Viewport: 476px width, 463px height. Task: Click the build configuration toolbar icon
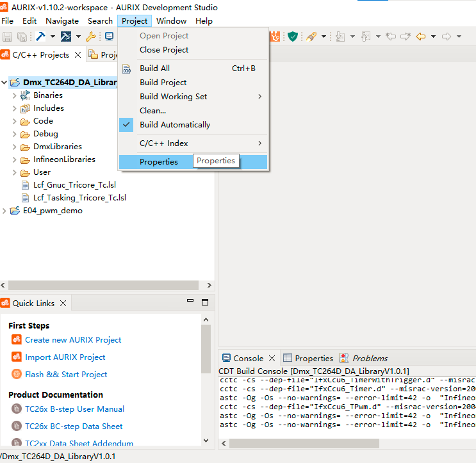tap(66, 37)
